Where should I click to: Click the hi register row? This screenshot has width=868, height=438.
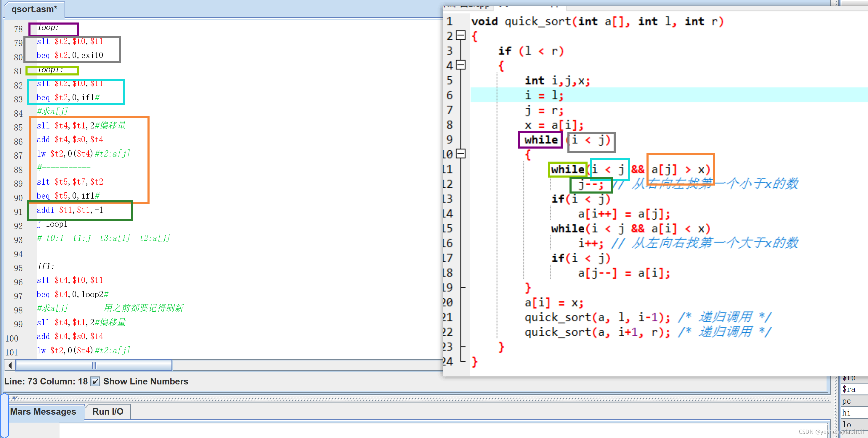854,413
